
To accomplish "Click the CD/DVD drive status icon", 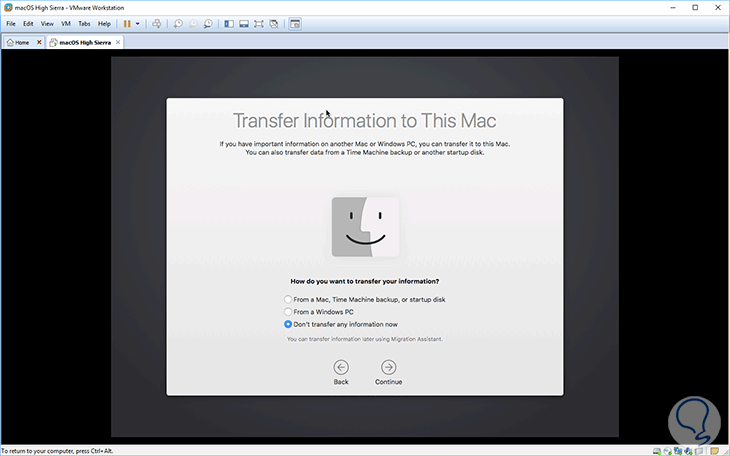I will tap(668, 451).
